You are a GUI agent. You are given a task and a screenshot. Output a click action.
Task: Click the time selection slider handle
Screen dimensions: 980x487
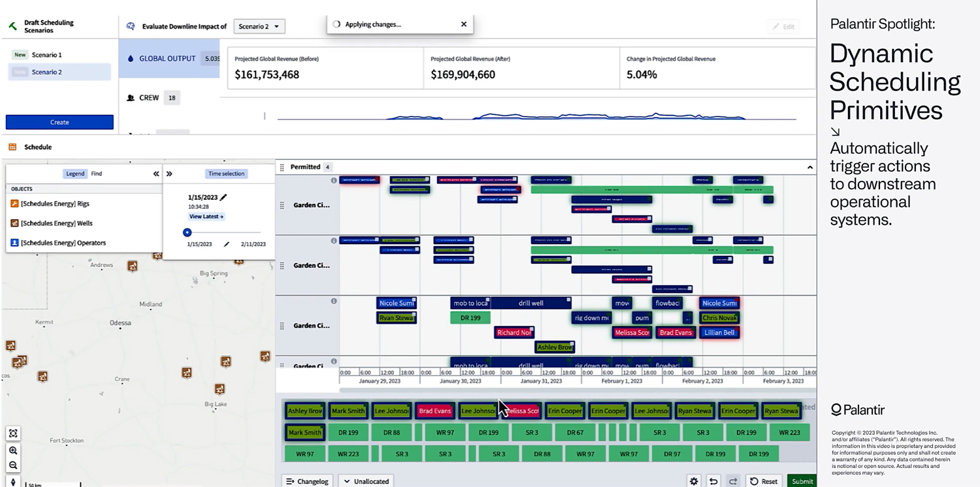pyautogui.click(x=188, y=232)
